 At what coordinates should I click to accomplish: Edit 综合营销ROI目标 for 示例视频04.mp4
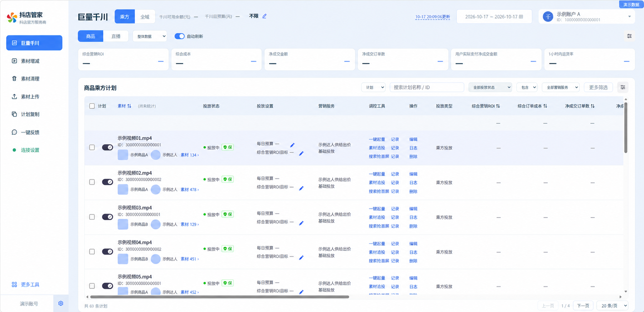click(x=301, y=258)
